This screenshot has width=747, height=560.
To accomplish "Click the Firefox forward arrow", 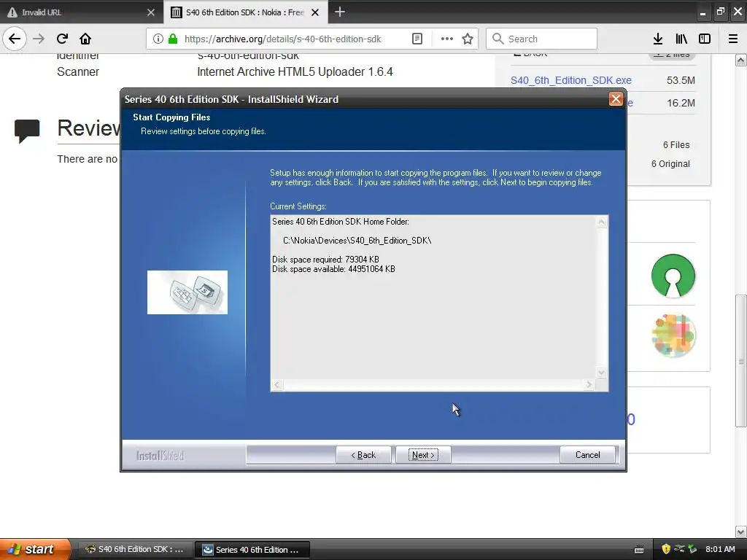I will (x=39, y=39).
